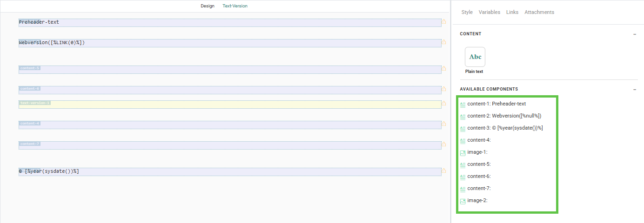Click lock icon on the content-5 row
The image size is (644, 223).
pyautogui.click(x=444, y=69)
